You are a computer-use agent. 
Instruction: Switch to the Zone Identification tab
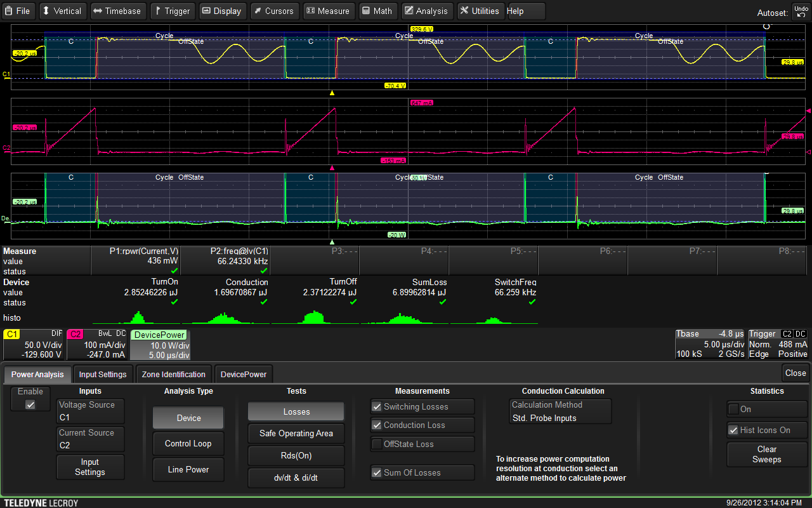point(173,375)
